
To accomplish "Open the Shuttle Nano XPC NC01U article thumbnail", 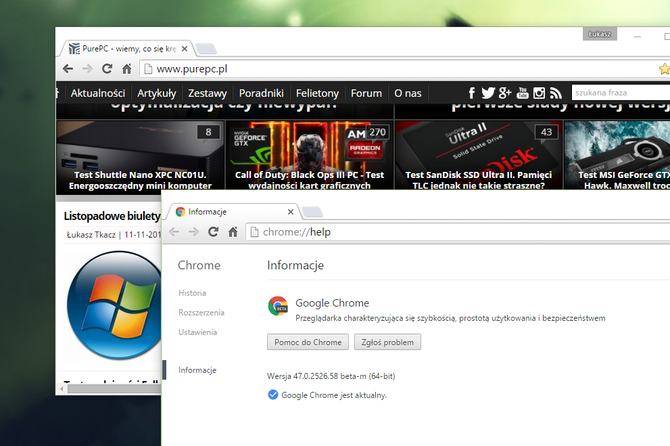I will 140,155.
